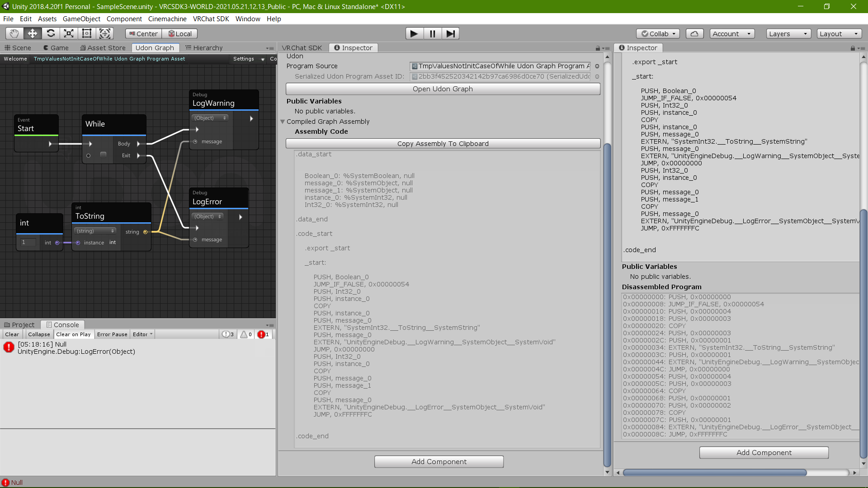Viewport: 868px width, 488px height.
Task: Click the Step frame button
Action: [450, 33]
